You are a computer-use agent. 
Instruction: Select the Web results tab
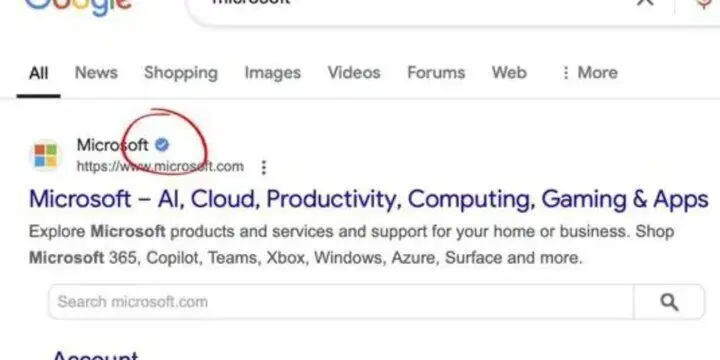point(509,73)
